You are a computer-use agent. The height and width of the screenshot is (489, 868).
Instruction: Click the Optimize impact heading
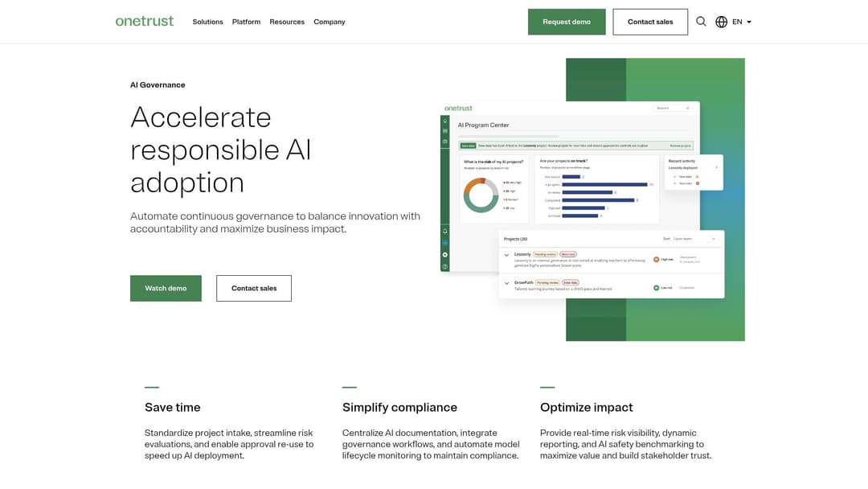(586, 407)
